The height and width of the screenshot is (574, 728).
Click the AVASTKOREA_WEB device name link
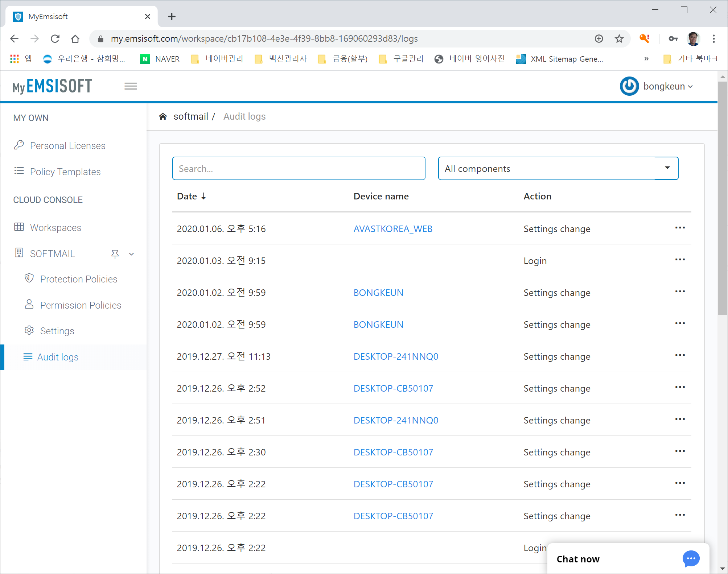coord(392,228)
